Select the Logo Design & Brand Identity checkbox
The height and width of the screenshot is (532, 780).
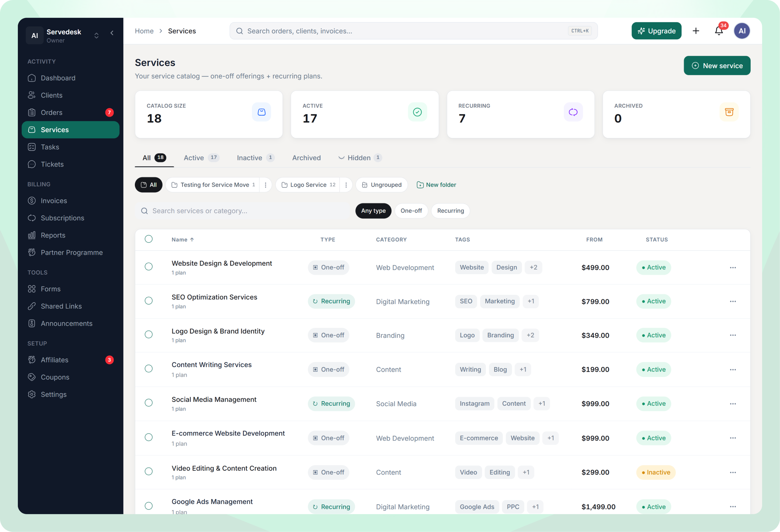pos(149,335)
